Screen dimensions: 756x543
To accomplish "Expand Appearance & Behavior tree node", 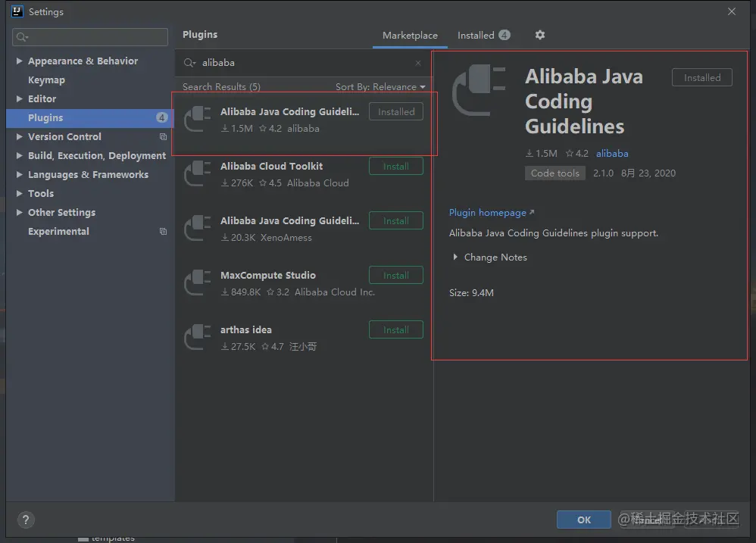I will (19, 61).
